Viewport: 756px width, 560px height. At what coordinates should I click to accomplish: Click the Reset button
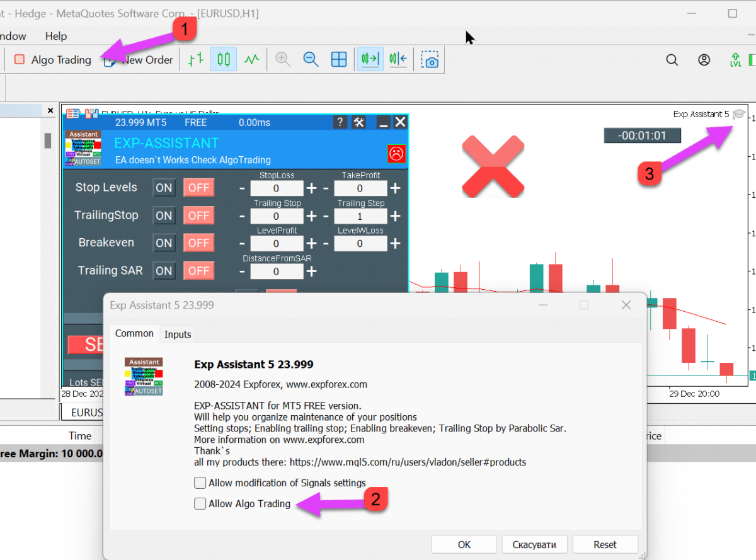click(605, 544)
